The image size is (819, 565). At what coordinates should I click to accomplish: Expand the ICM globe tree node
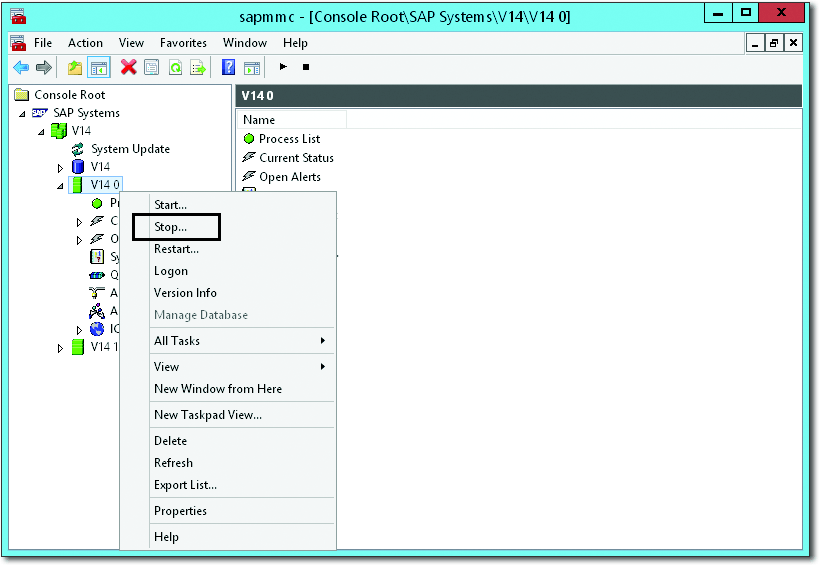(x=79, y=330)
